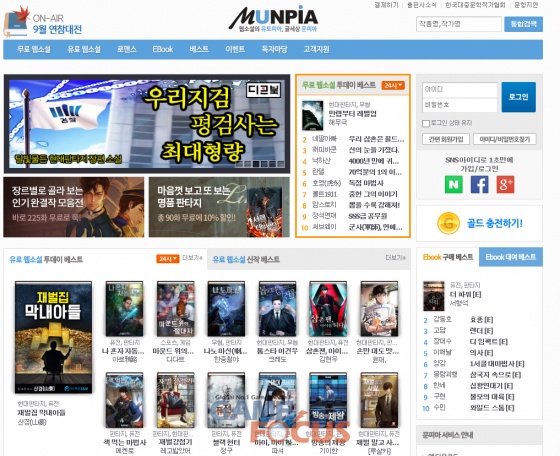Click the 골드 충전하기! link

click(x=494, y=224)
